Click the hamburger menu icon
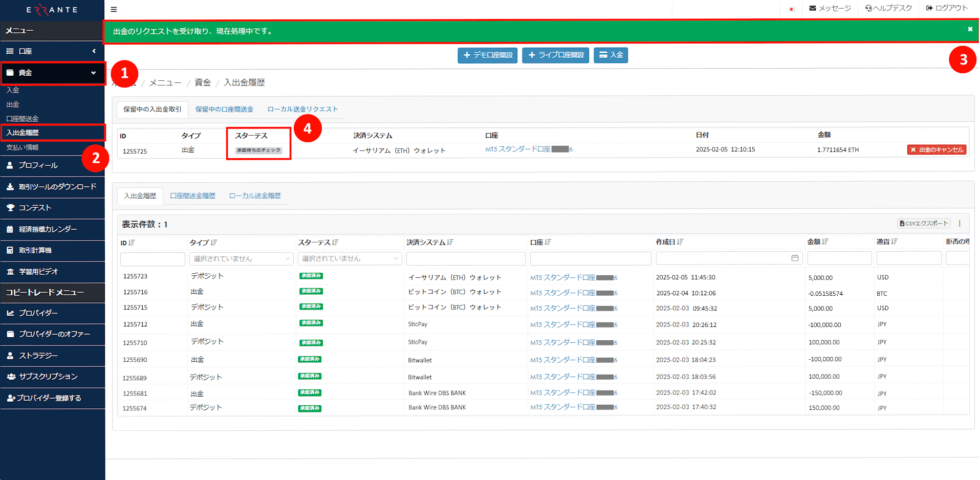Screen dimensions: 980x480 (x=114, y=9)
